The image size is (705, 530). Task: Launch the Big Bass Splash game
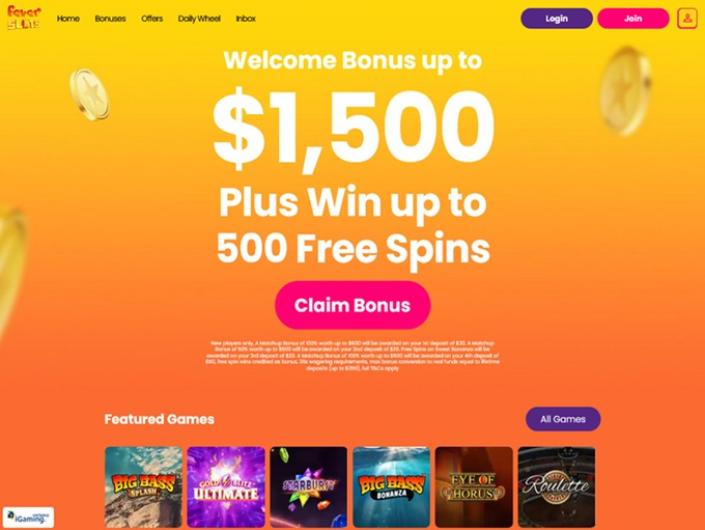coord(143,487)
